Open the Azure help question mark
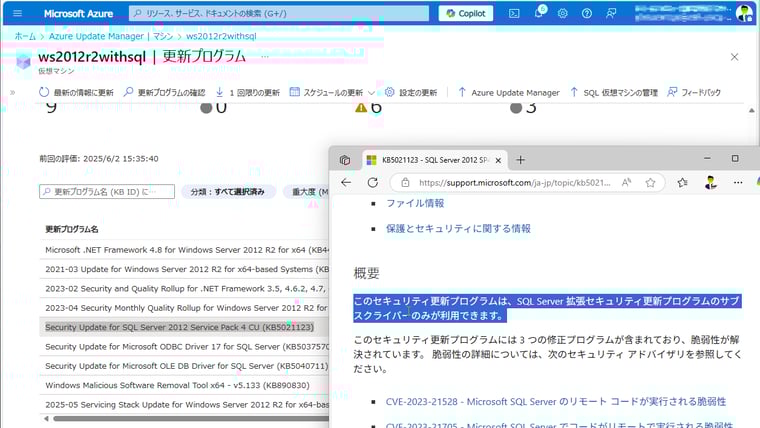Viewport: 760px width, 428px height. click(x=586, y=14)
